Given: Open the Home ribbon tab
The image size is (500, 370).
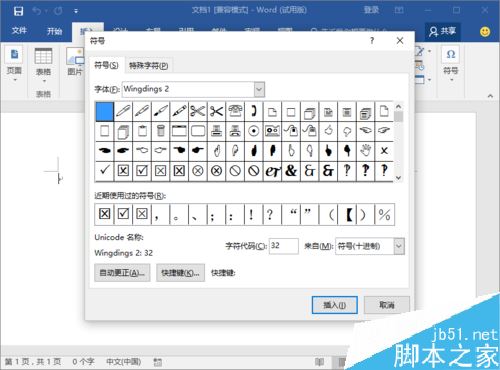Looking at the screenshot, I should [x=54, y=31].
